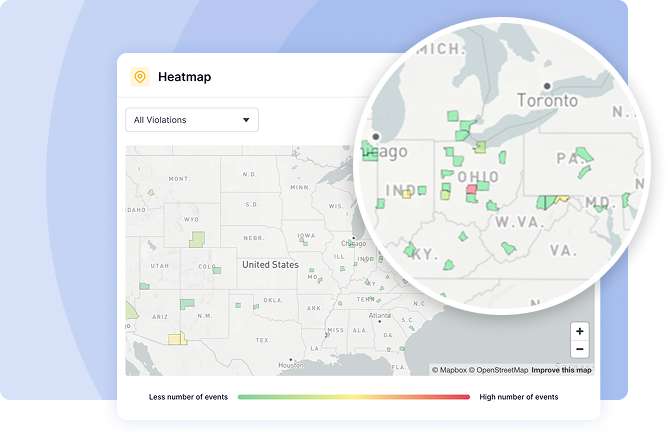Click the Heatmap location pin icon
Image resolution: width=671 pixels, height=440 pixels.
[x=140, y=77]
